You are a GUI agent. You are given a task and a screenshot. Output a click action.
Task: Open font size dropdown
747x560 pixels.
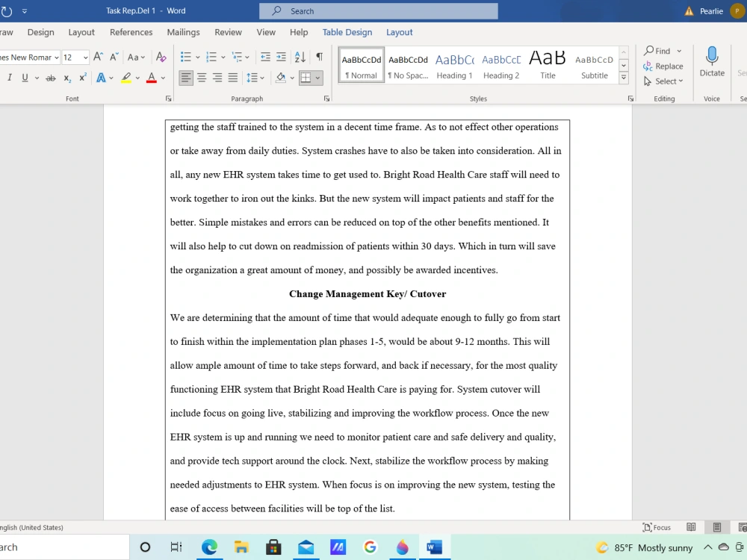point(85,57)
